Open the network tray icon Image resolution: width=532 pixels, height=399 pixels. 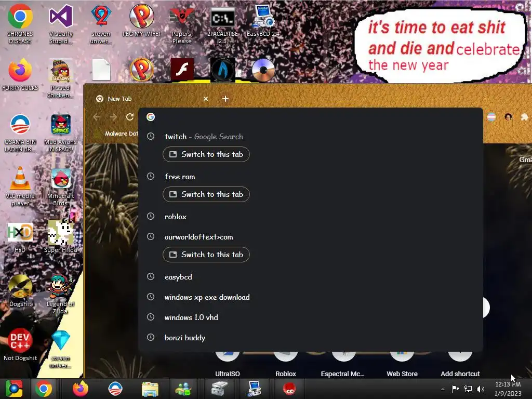468,389
